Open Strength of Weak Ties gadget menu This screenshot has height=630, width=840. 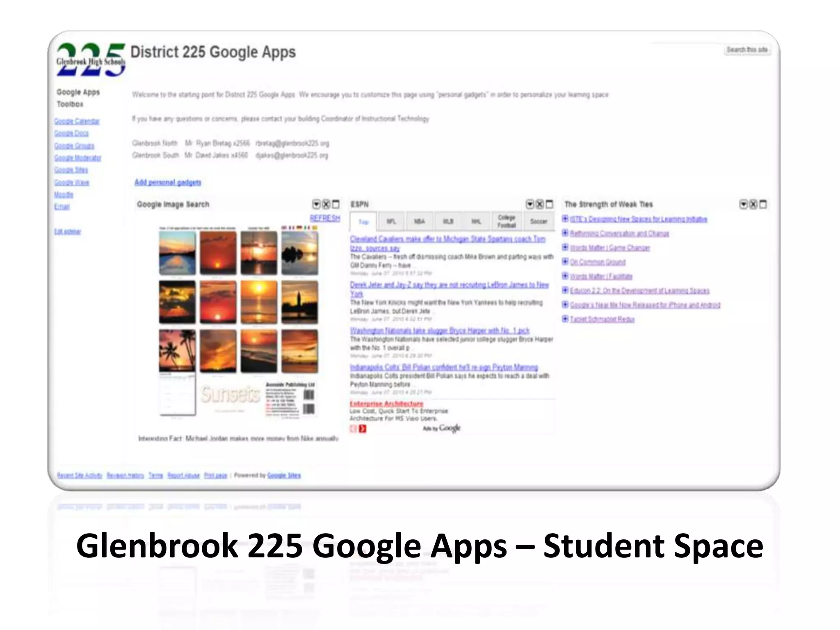coord(744,204)
